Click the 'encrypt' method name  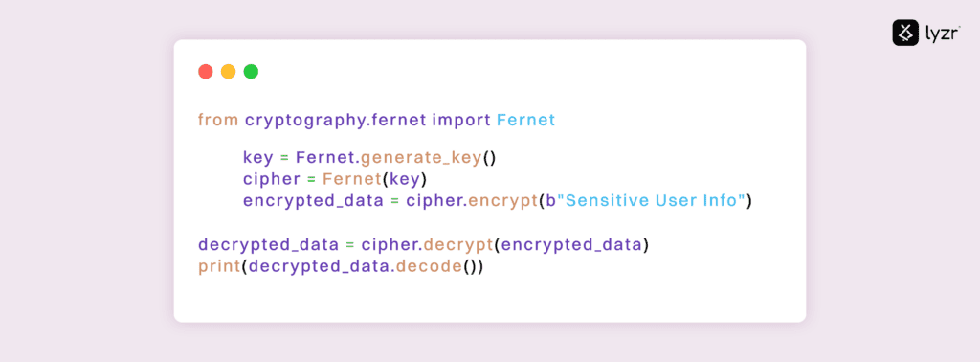pos(502,202)
